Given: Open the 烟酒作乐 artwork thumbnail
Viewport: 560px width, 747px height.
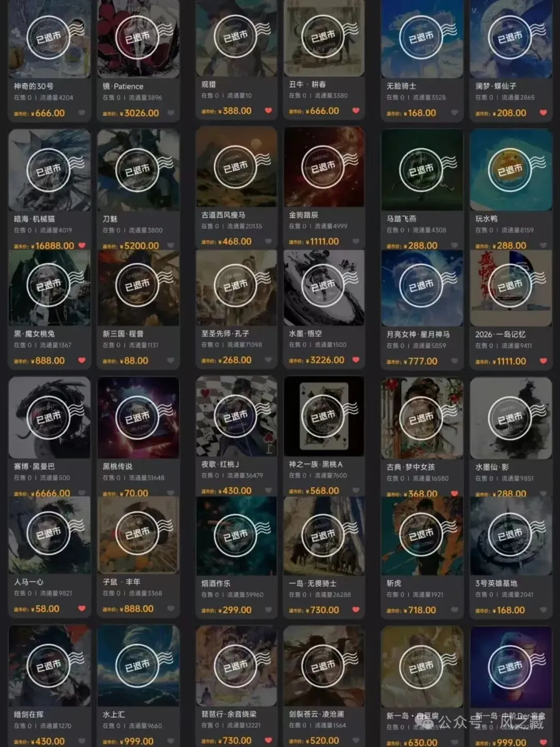Looking at the screenshot, I should click(x=236, y=535).
